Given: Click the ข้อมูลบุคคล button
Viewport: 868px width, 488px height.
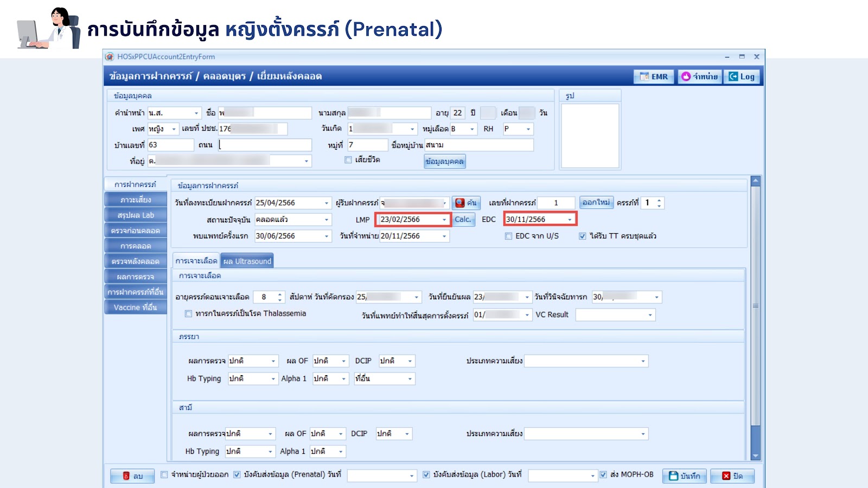Looking at the screenshot, I should (444, 162).
